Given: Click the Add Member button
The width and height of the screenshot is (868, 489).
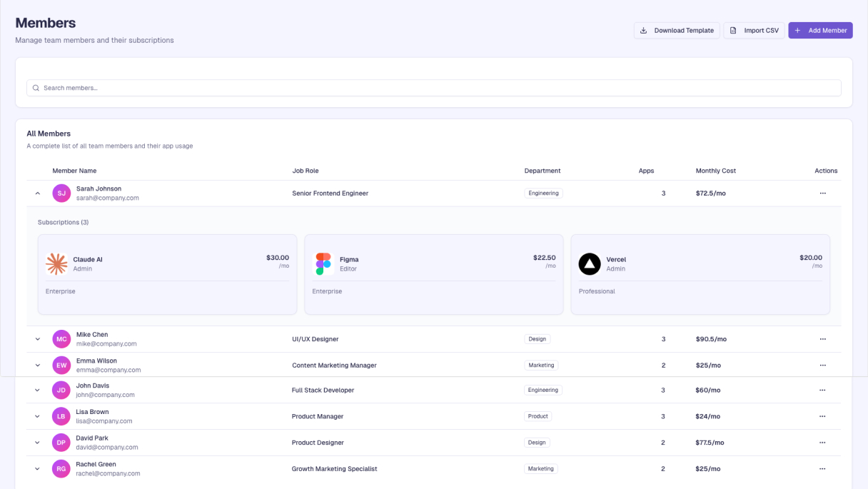Looking at the screenshot, I should click(820, 31).
